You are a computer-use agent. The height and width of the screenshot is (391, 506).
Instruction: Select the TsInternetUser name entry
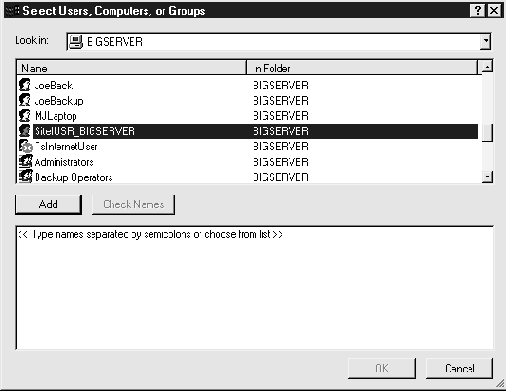[x=66, y=146]
